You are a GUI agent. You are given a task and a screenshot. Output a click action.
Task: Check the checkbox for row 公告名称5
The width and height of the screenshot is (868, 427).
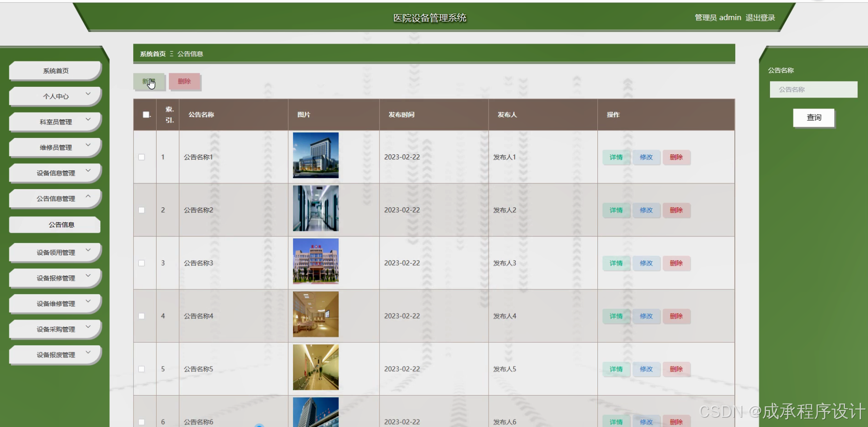click(142, 369)
